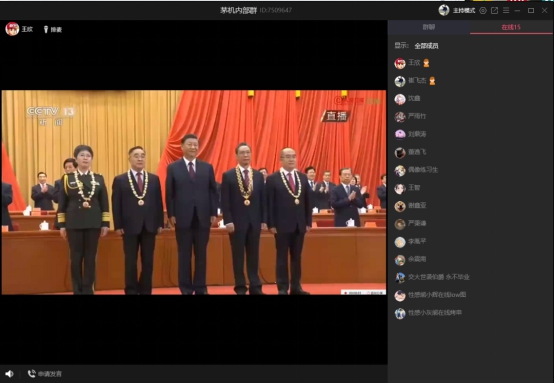
Task: Click the 申请发言 phone icon
Action: [x=32, y=373]
